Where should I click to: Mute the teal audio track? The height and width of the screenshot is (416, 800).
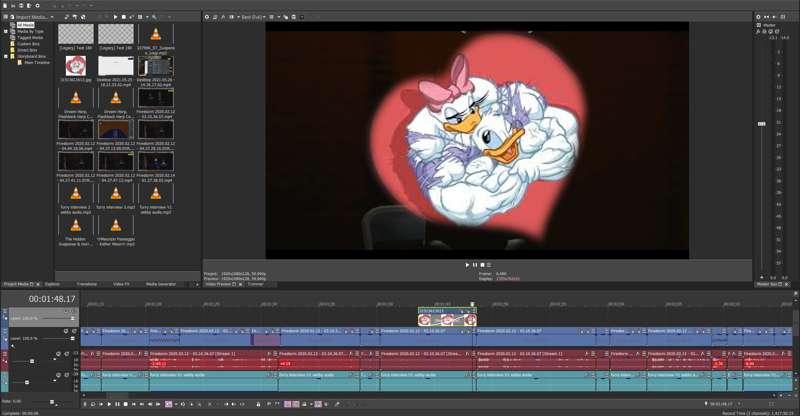[58, 375]
